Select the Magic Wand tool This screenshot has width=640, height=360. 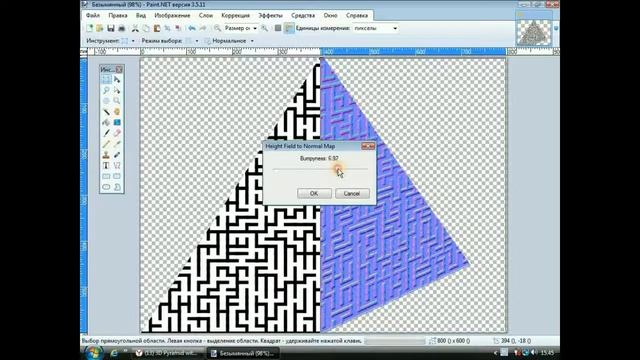point(106,112)
